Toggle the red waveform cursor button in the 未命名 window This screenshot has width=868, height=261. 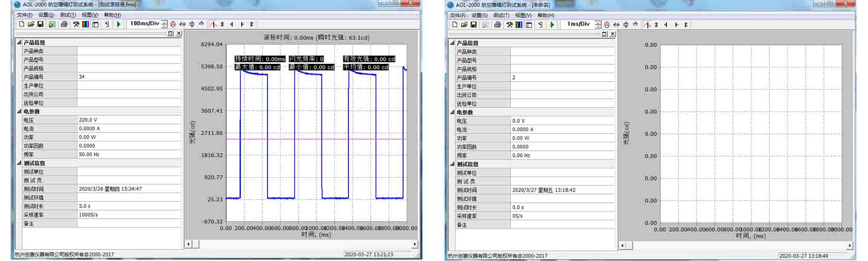(x=647, y=25)
